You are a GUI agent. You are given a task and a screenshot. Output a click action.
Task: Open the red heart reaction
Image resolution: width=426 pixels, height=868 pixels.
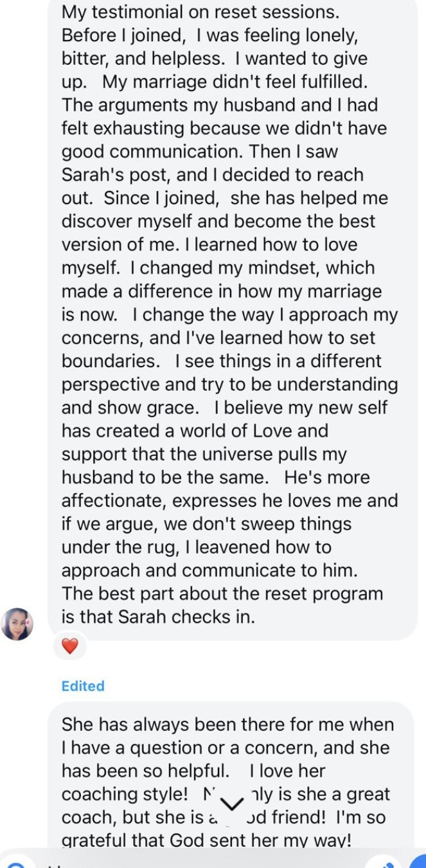coord(70,646)
